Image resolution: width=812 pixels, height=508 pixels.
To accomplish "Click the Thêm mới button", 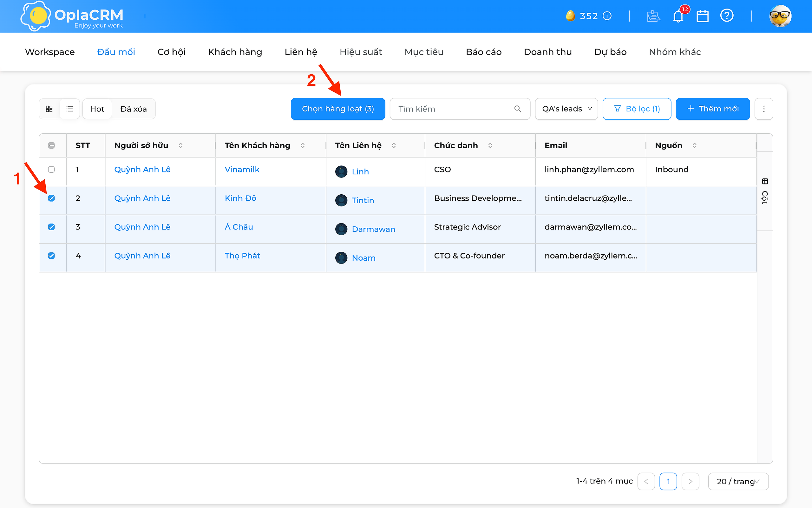I will (713, 109).
